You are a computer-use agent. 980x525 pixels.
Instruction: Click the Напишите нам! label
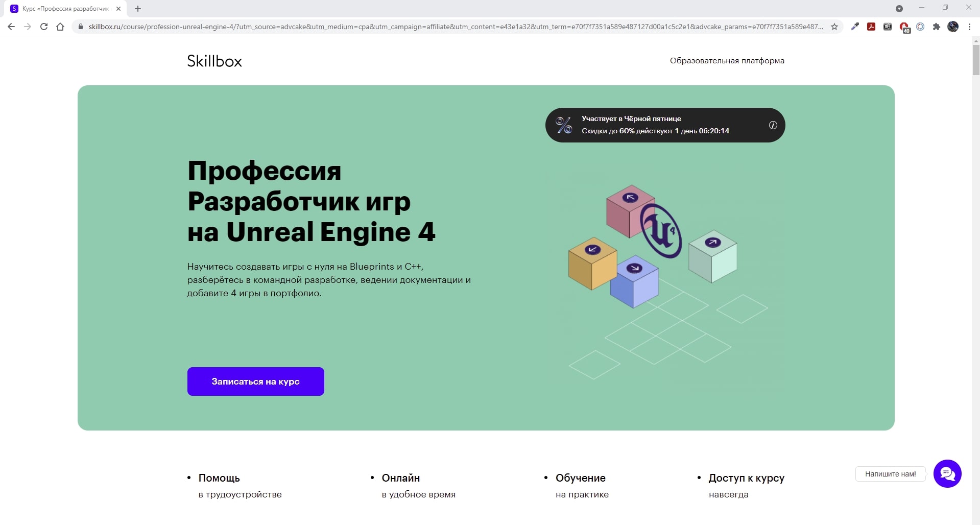point(890,474)
